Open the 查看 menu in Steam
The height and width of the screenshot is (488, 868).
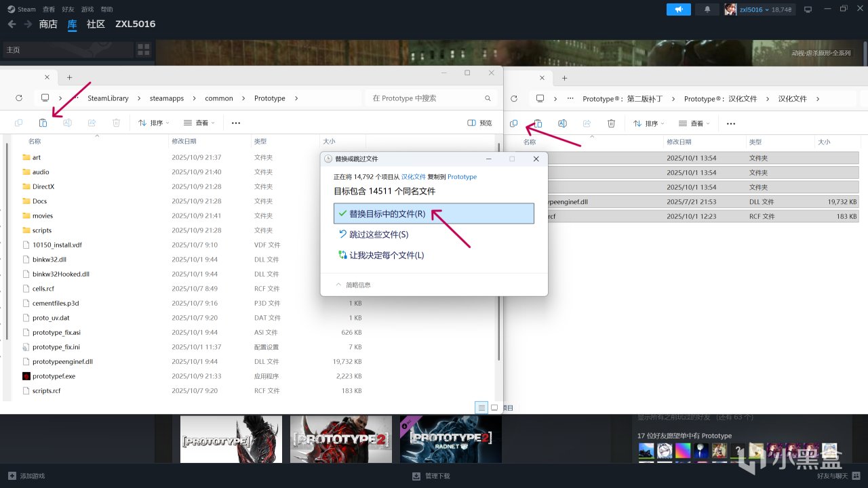(49, 9)
